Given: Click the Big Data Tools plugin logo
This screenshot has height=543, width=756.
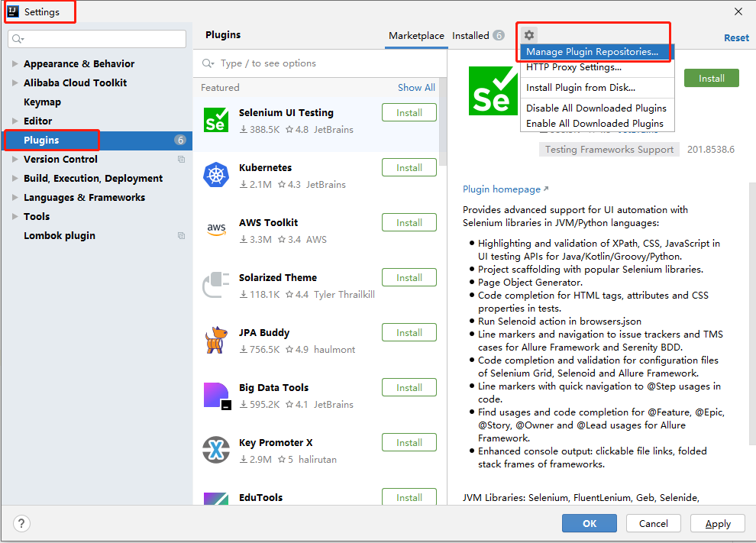Looking at the screenshot, I should [x=216, y=395].
